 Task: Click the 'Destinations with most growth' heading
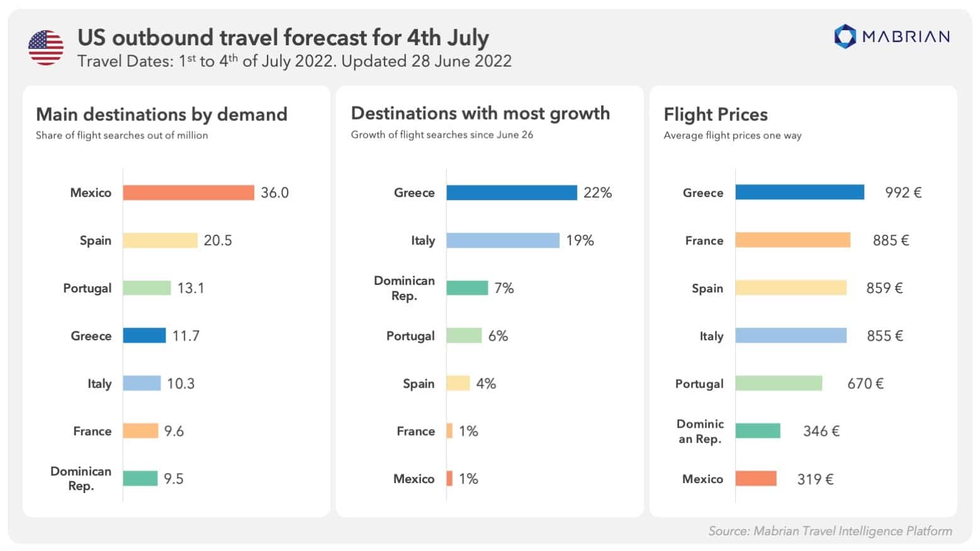pyautogui.click(x=480, y=113)
